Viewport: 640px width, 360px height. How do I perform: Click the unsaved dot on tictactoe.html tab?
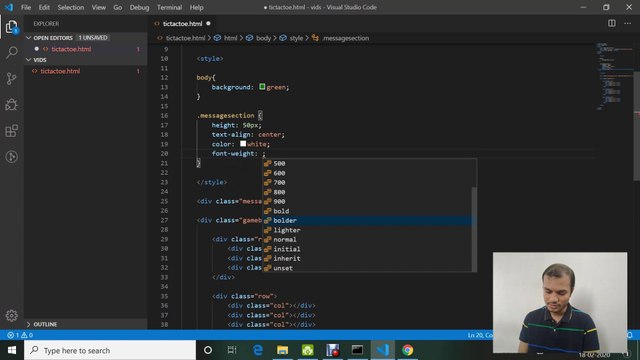click(208, 24)
